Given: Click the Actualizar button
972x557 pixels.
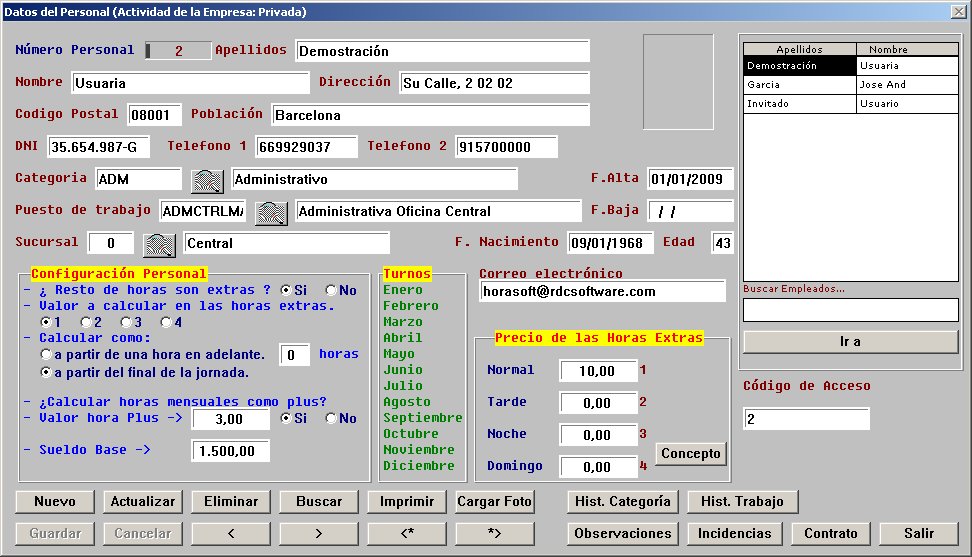Looking at the screenshot, I should (x=143, y=501).
